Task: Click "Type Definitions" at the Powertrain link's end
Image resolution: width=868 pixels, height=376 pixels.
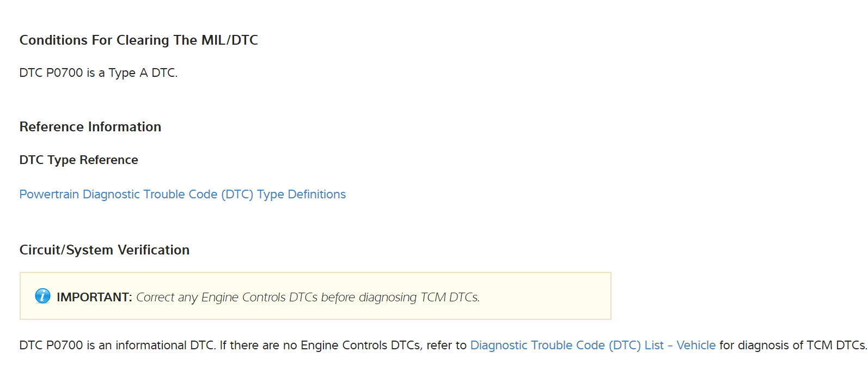Action: click(x=301, y=195)
